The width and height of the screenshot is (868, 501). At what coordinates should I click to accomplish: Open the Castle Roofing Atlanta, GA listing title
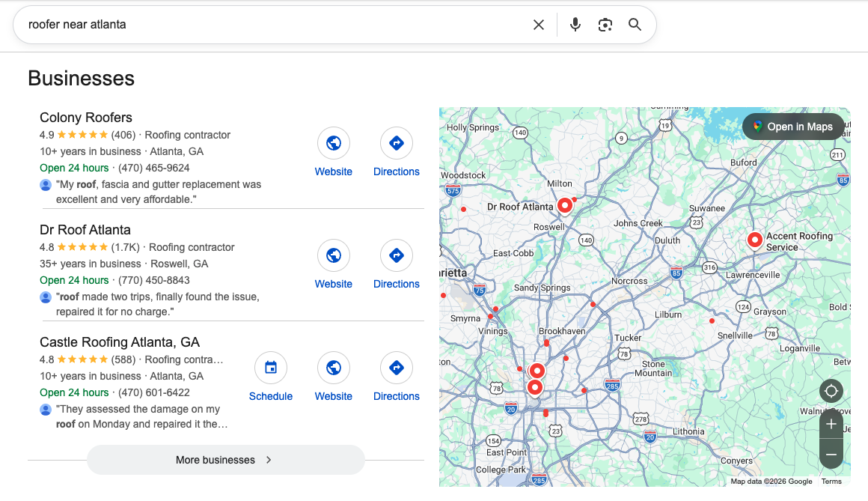[x=120, y=342]
